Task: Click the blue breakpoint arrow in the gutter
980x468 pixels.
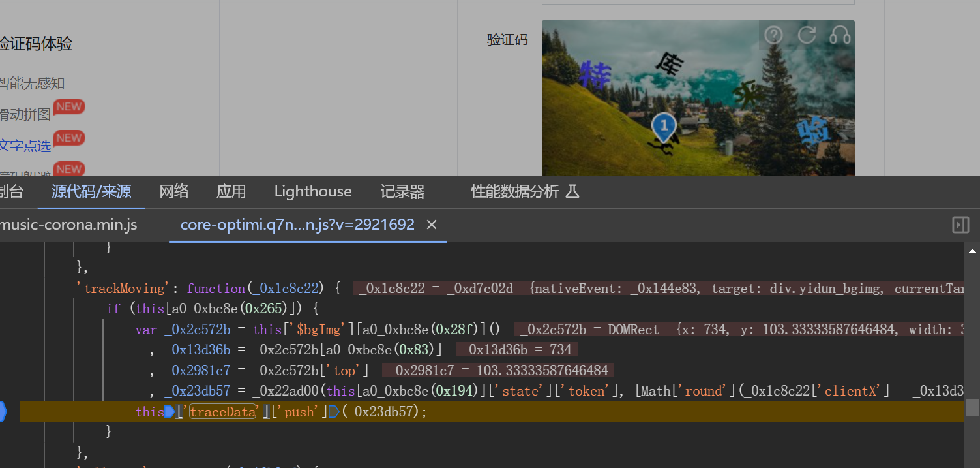Action: pos(3,412)
